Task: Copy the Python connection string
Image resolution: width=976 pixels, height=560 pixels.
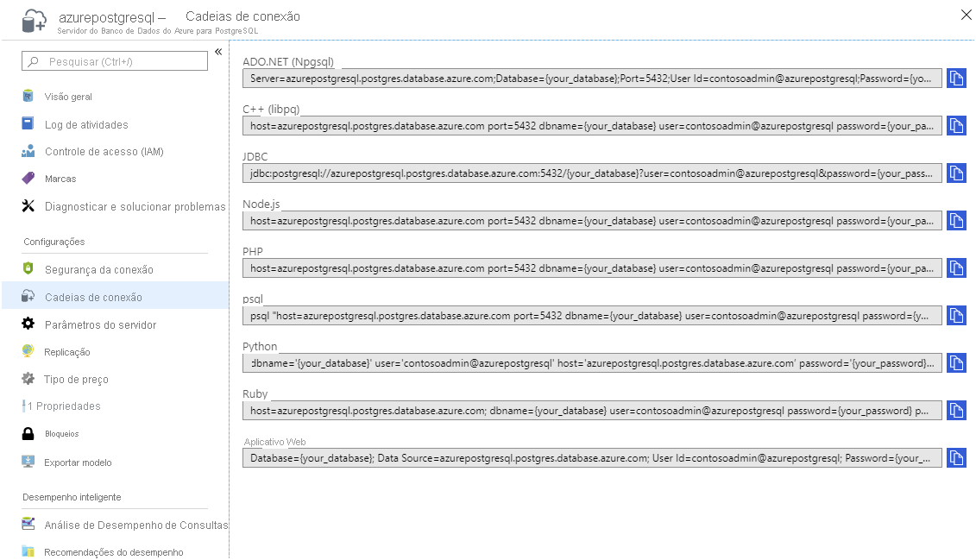Action: 956,362
